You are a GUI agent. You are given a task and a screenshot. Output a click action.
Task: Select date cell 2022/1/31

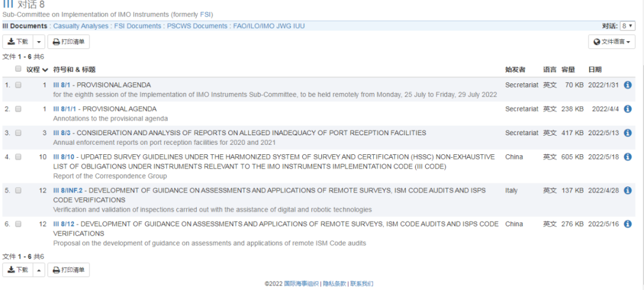click(603, 85)
